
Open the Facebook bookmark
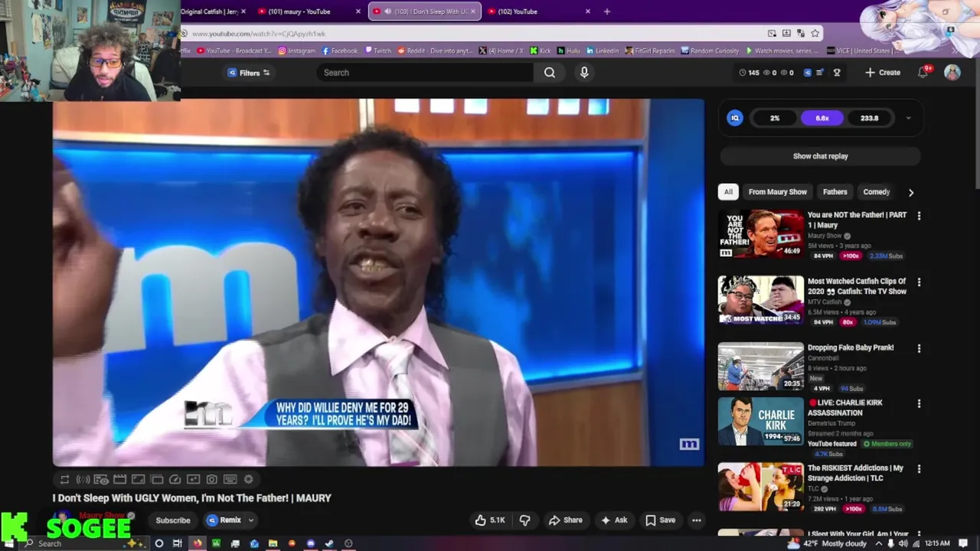point(340,51)
